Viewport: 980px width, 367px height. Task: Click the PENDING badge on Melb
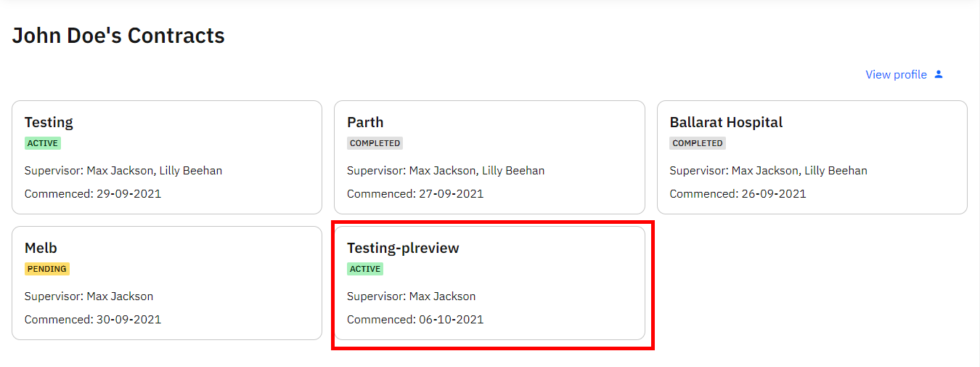pyautogui.click(x=47, y=269)
